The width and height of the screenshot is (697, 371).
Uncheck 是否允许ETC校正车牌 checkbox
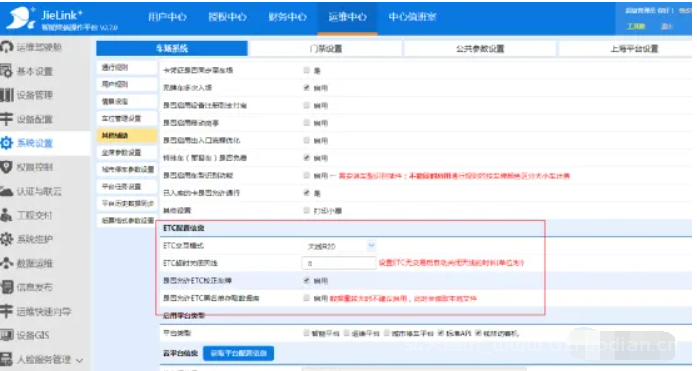(306, 280)
